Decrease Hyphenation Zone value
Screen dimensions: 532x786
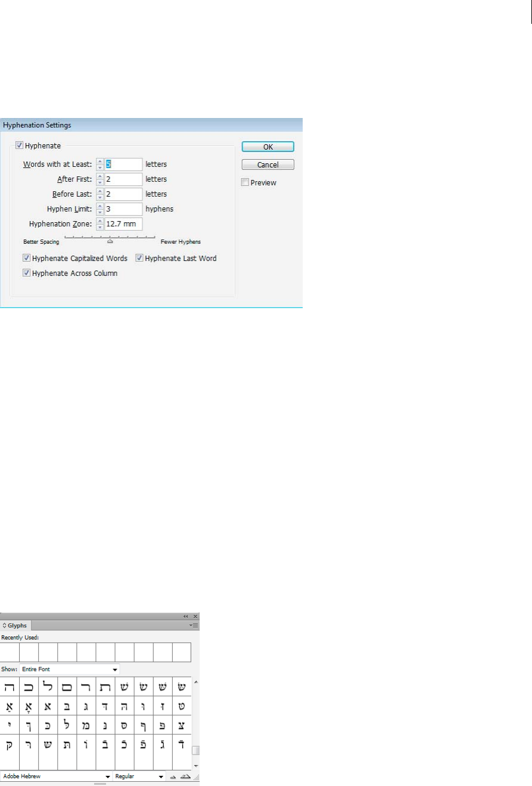pos(100,227)
